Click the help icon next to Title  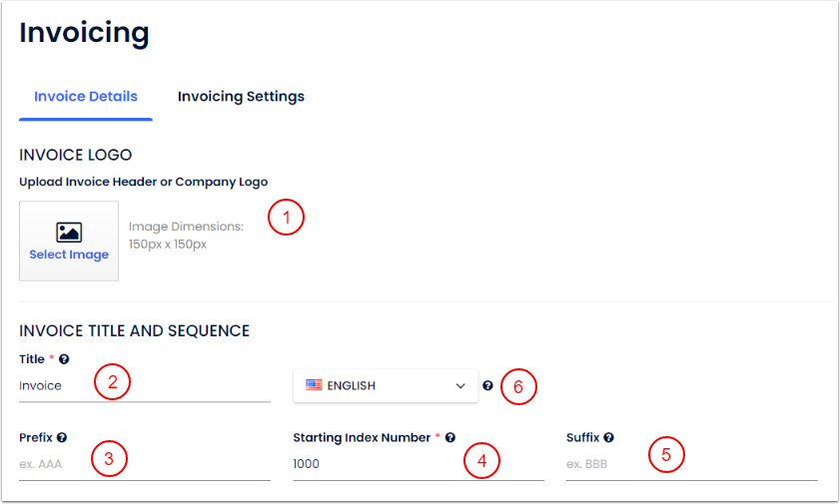pyautogui.click(x=64, y=359)
